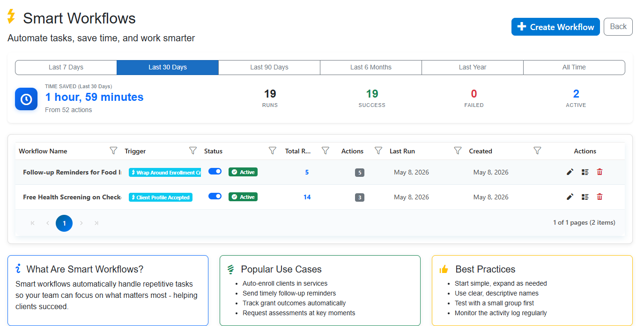
Task: Open filter for Actions count column
Action: tap(378, 151)
